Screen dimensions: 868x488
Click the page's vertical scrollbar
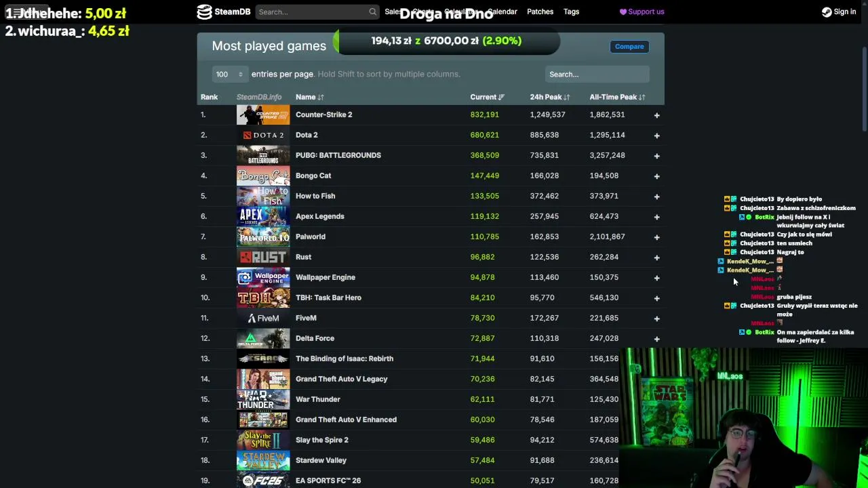click(x=865, y=88)
